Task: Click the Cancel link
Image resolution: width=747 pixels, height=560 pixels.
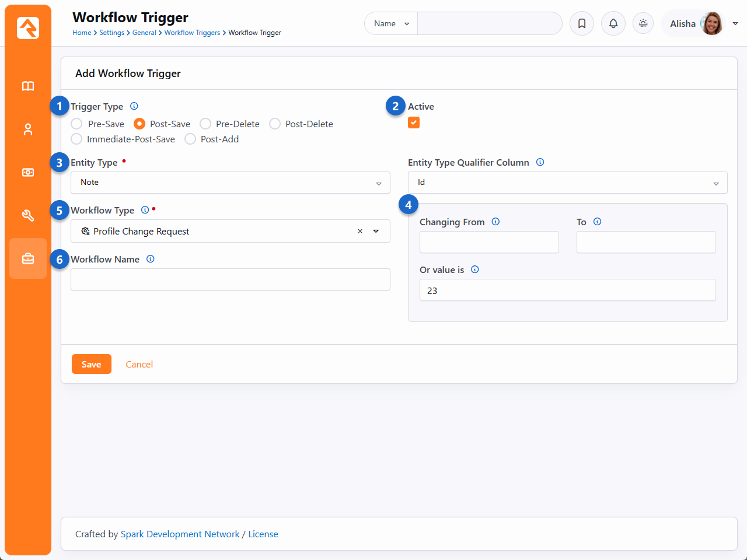Action: (139, 365)
